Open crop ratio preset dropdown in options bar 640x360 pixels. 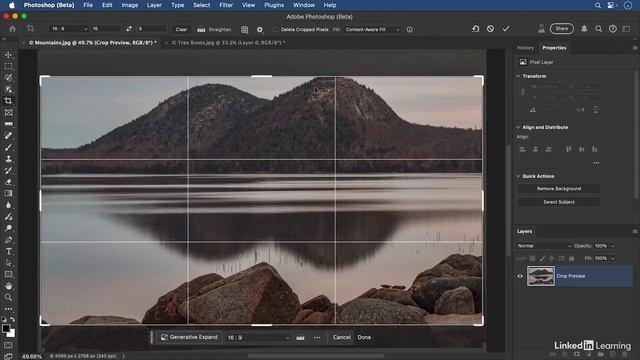69,29
